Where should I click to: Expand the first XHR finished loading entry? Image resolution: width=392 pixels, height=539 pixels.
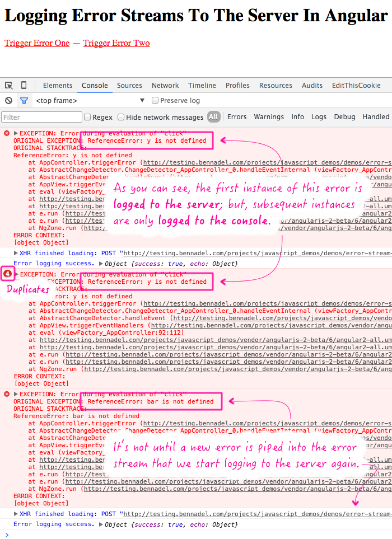click(x=16, y=254)
